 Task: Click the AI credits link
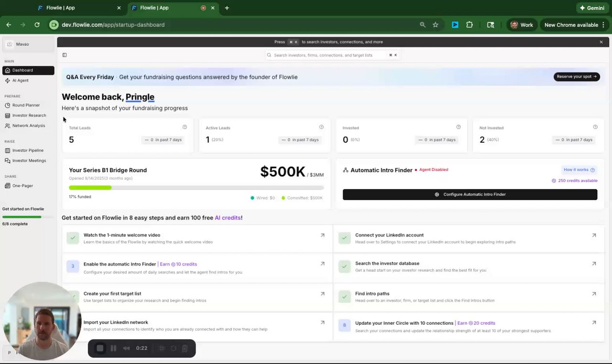[x=228, y=218]
